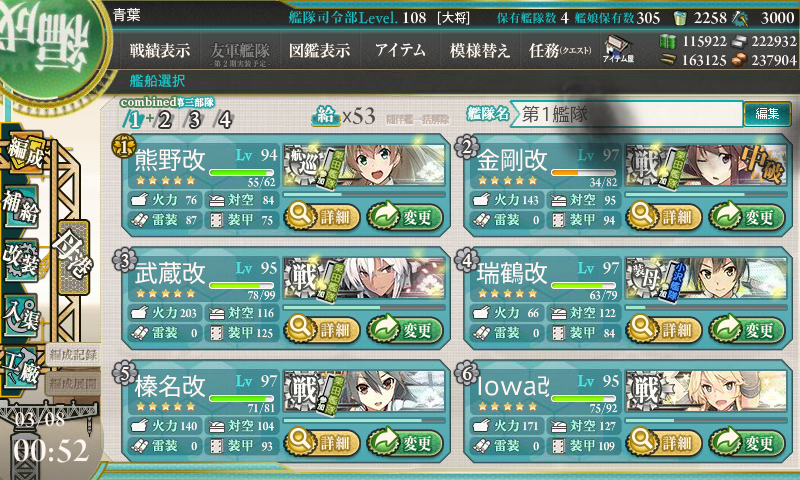Click the 第1艦隊 fleet name field

pyautogui.click(x=627, y=114)
